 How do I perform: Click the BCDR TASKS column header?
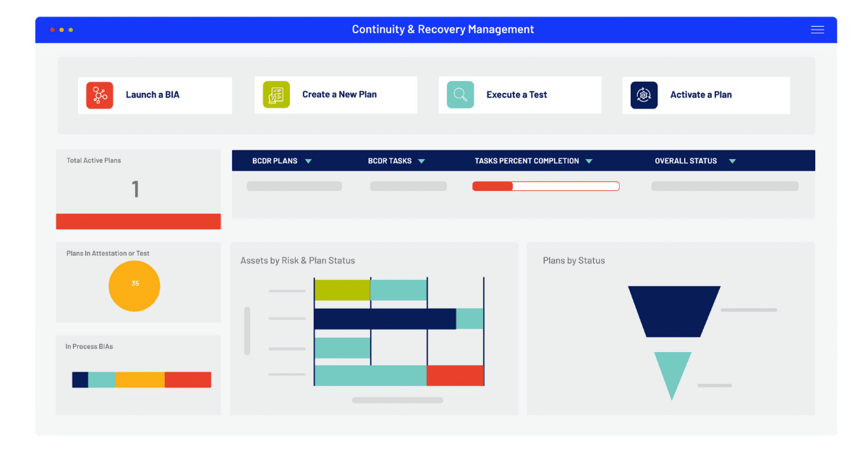tap(390, 161)
